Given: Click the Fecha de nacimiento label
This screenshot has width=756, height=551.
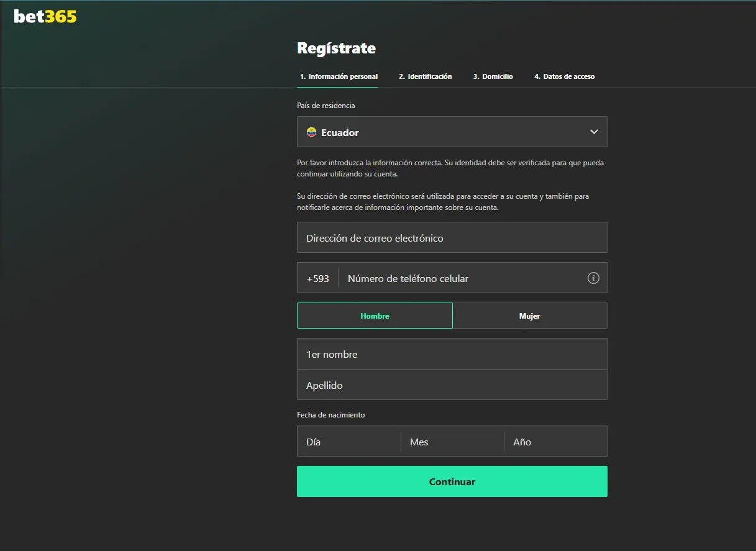Looking at the screenshot, I should [331, 414].
